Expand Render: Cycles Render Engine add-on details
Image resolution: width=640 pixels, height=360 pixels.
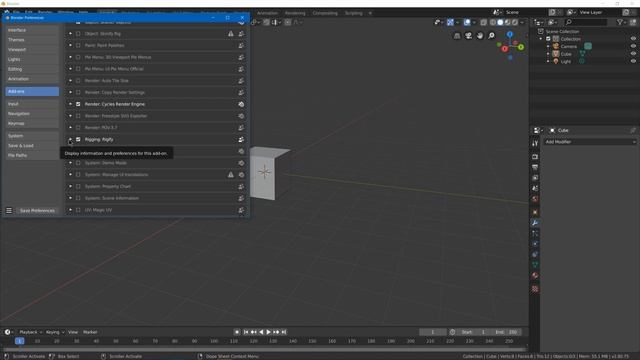coord(70,104)
